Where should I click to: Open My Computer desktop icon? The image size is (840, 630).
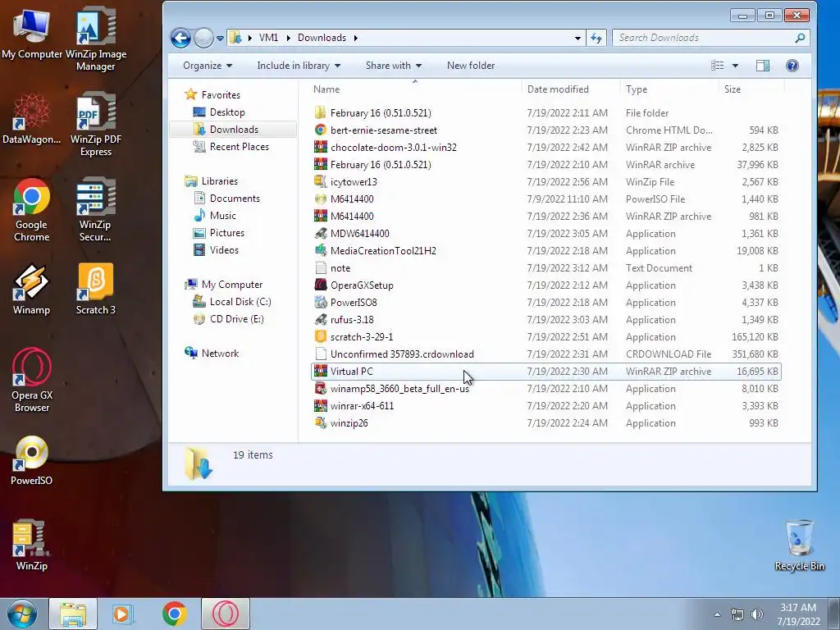[x=32, y=33]
